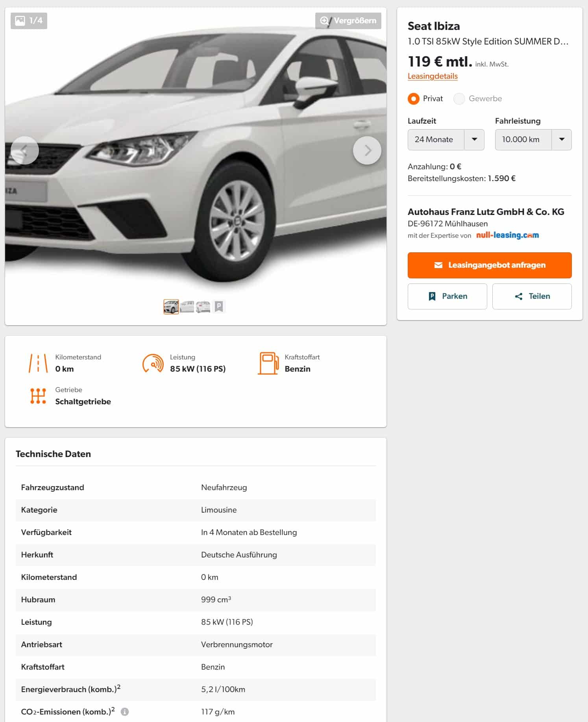This screenshot has width=588, height=722.
Task: Go to previous car image
Action: point(24,150)
